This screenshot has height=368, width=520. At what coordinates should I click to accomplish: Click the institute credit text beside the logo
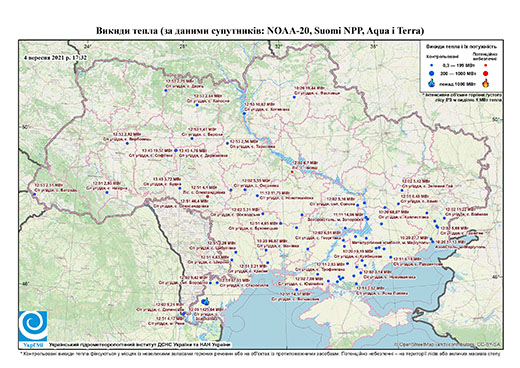(x=139, y=345)
